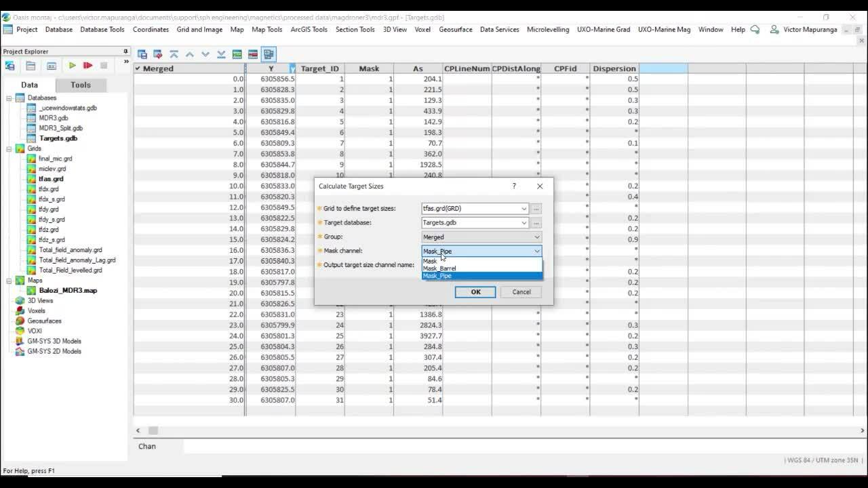
Task: Browse for database with ellipsis beside Targets.gdb
Action: [x=536, y=222]
